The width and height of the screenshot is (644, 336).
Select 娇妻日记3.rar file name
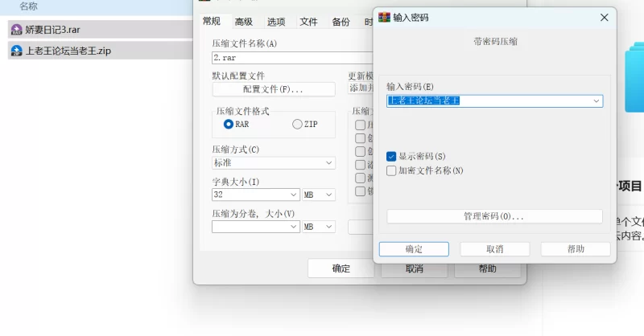tap(52, 30)
